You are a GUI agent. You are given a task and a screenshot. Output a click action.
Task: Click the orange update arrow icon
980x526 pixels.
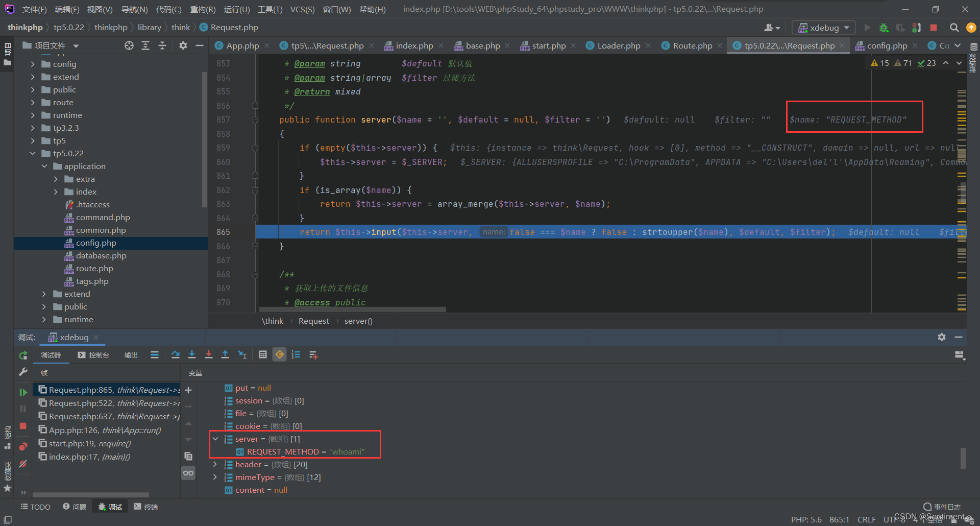tap(971, 28)
